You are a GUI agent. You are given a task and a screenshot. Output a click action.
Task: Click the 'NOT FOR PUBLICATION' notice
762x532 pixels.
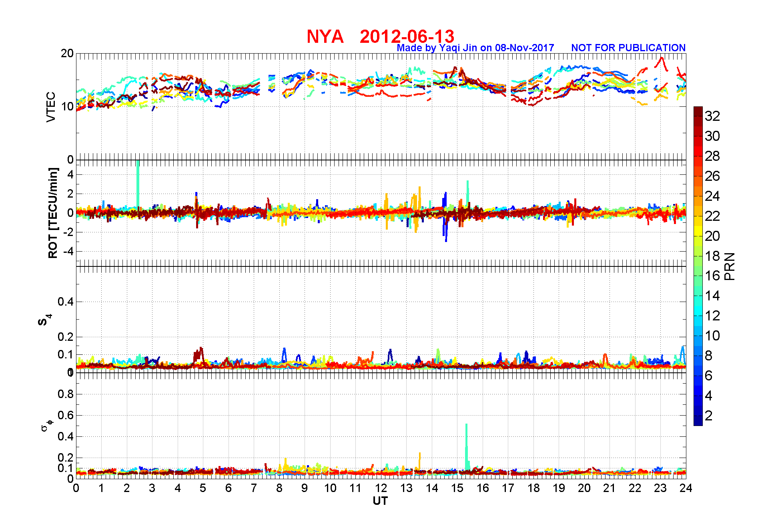point(628,48)
